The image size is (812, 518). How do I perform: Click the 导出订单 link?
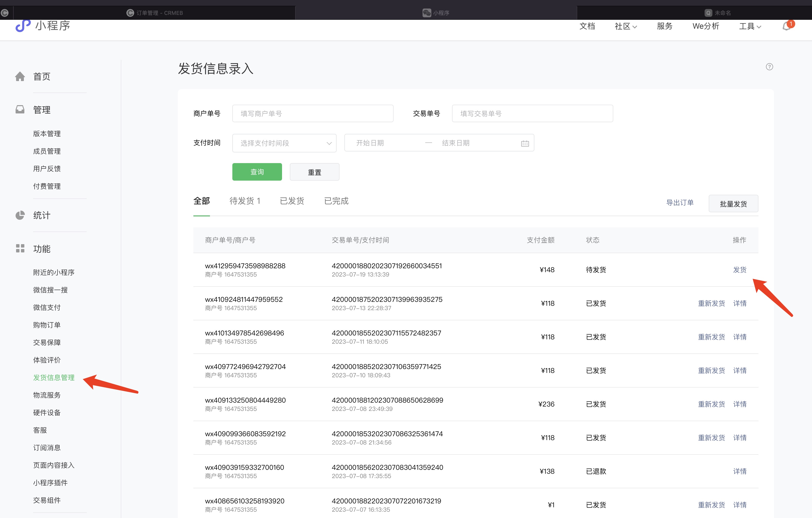click(680, 203)
